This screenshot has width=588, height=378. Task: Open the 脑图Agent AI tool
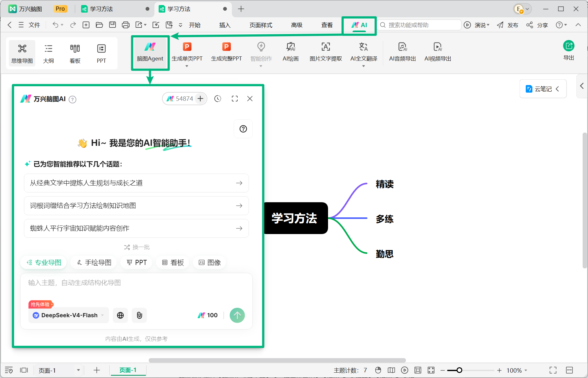click(150, 52)
